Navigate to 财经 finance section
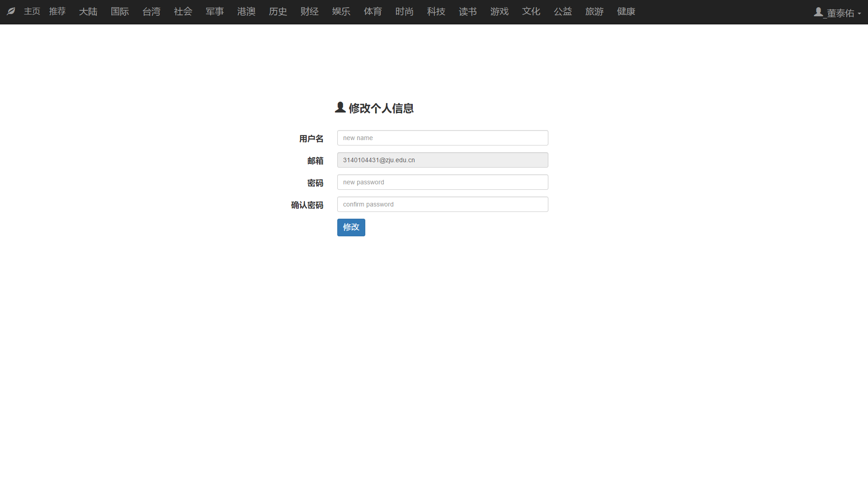868x488 pixels. point(310,11)
